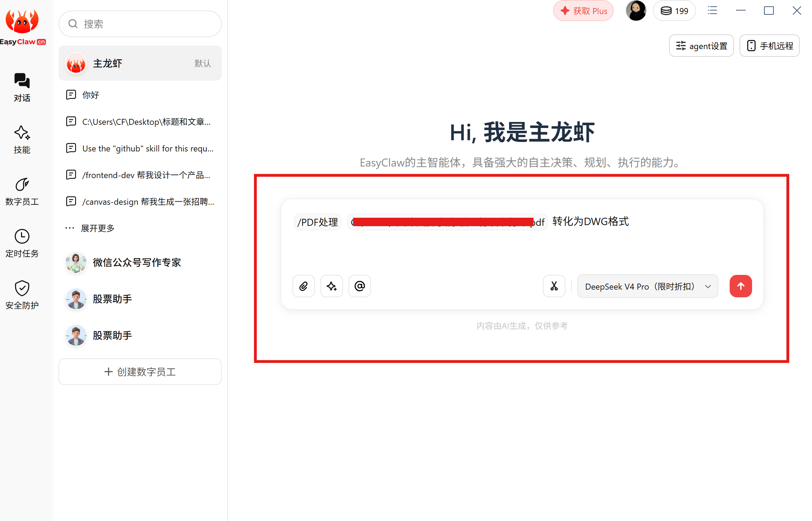The image size is (812, 521).
Task: Focus the 搜索 search field
Action: [x=140, y=24]
